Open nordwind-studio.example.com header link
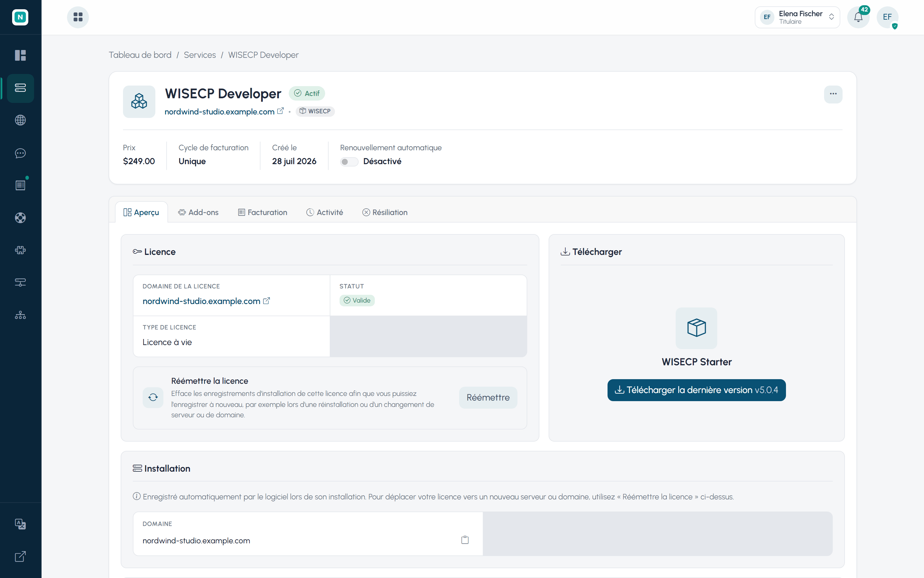Viewport: 924px width, 578px height. click(219, 112)
